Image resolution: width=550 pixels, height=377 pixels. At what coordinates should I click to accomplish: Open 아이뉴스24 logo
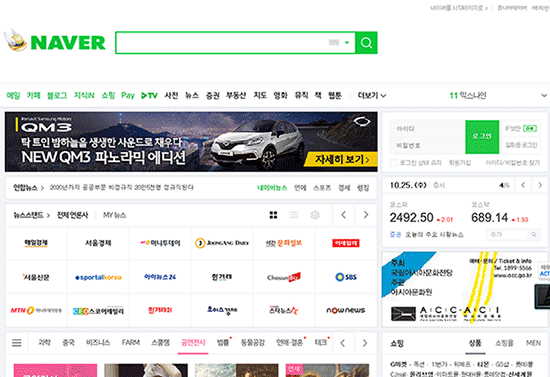click(x=160, y=277)
